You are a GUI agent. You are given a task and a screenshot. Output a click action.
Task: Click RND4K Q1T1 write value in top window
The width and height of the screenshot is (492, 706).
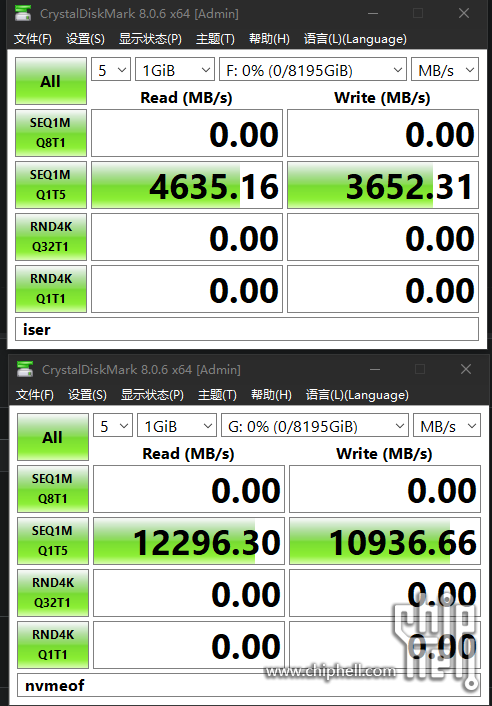(383, 289)
